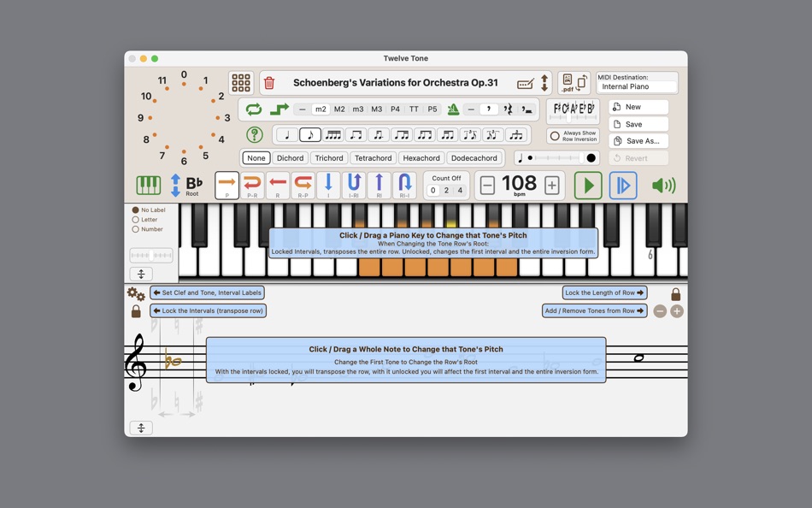
Task: Select the Letter note label radio button
Action: [135, 218]
